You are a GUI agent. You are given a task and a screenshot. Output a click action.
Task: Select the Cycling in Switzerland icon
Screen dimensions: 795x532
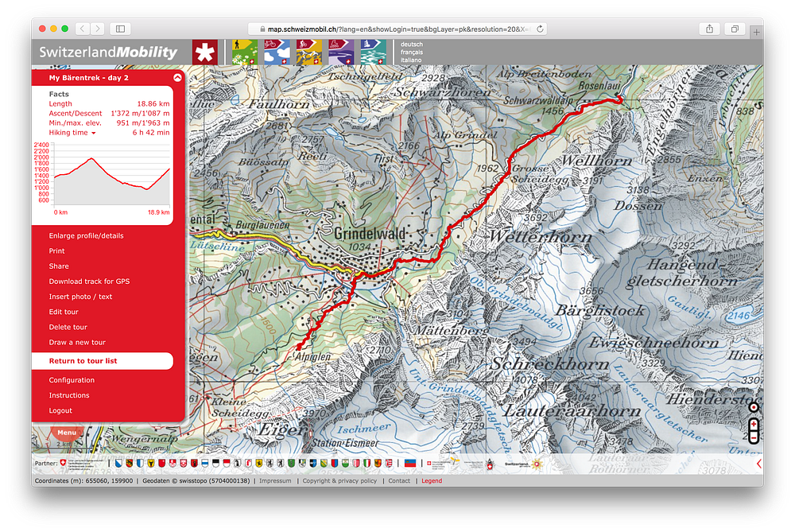coord(277,52)
